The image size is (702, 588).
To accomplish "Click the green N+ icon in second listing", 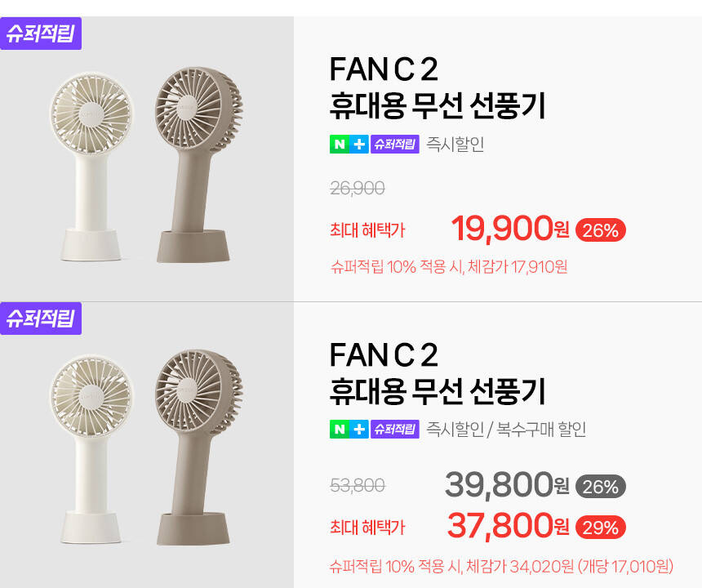I will [x=349, y=430].
